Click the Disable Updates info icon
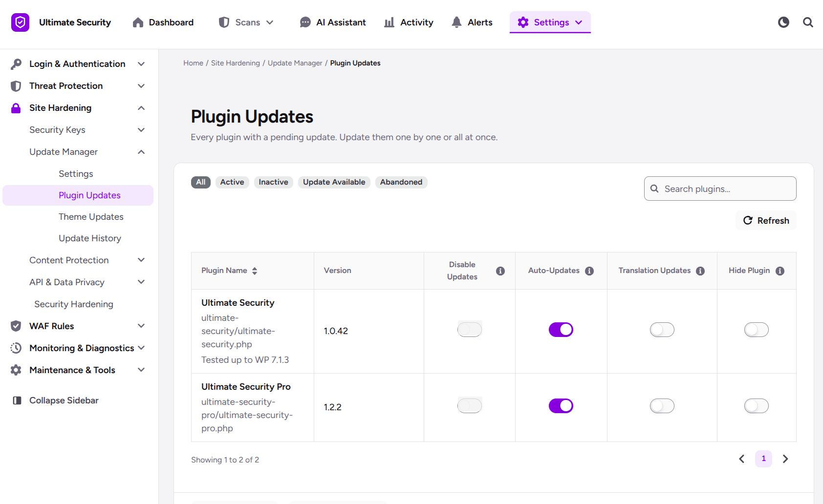Screen dimensions: 823x504 pyautogui.click(x=500, y=271)
